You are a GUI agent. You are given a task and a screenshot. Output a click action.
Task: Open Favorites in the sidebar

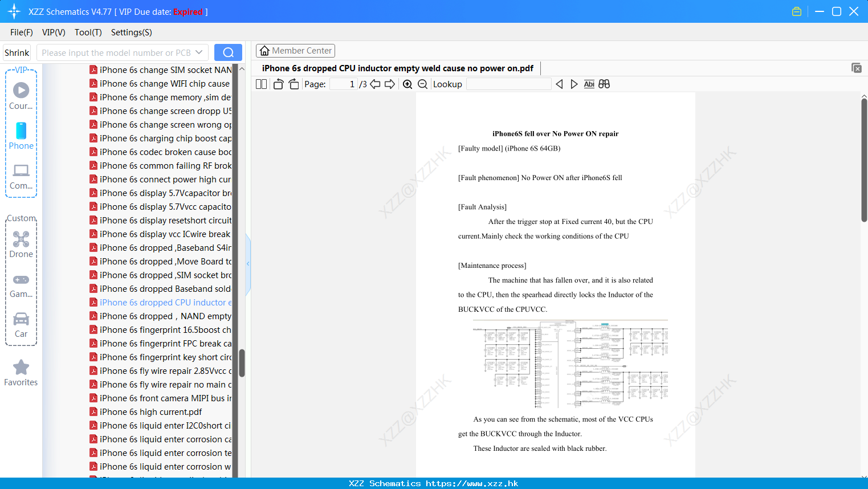coord(21,373)
